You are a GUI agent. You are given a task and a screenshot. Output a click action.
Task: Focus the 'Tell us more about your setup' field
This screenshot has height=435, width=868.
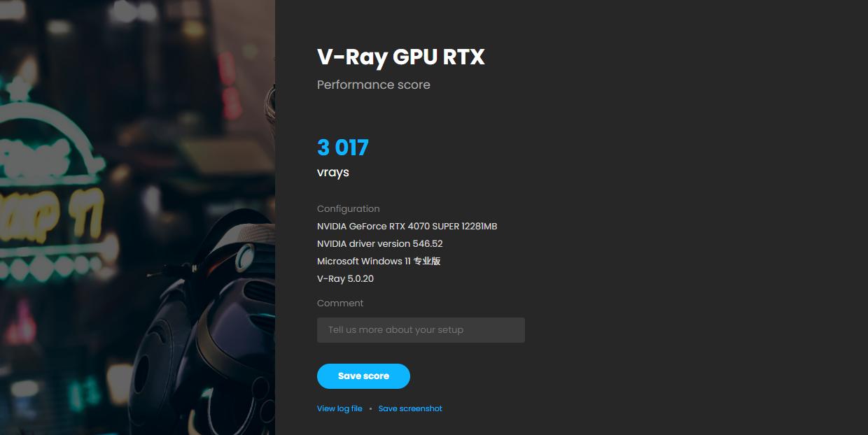pyautogui.click(x=421, y=330)
